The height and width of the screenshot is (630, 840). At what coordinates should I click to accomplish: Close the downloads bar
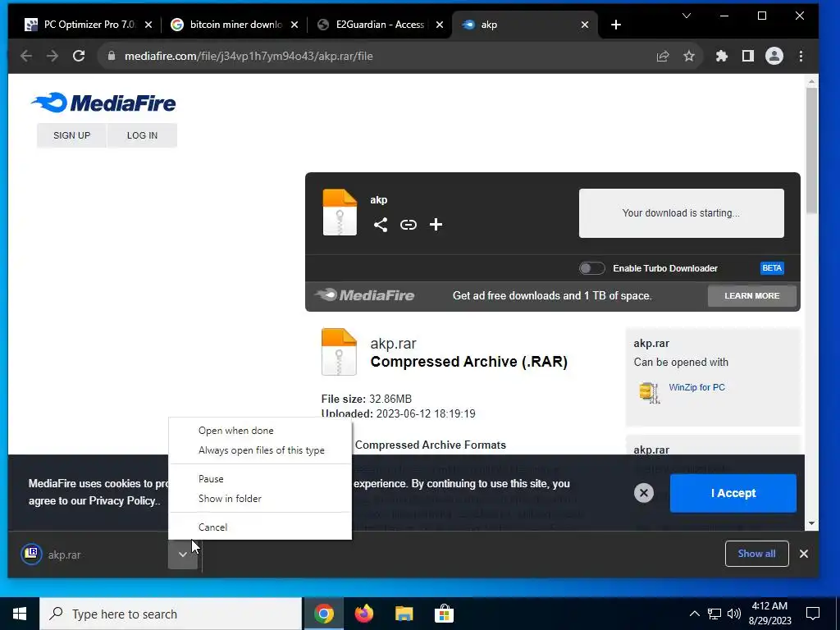pyautogui.click(x=804, y=554)
